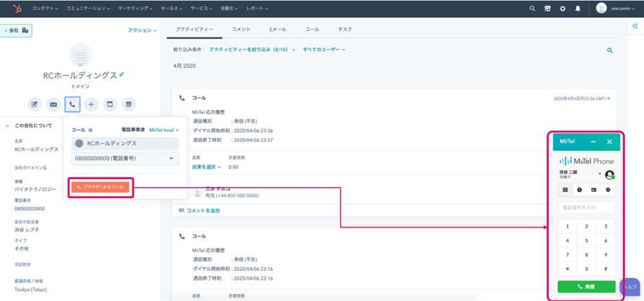Open MiiTel contacts card icon
The image size is (644, 301).
pyautogui.click(x=594, y=190)
